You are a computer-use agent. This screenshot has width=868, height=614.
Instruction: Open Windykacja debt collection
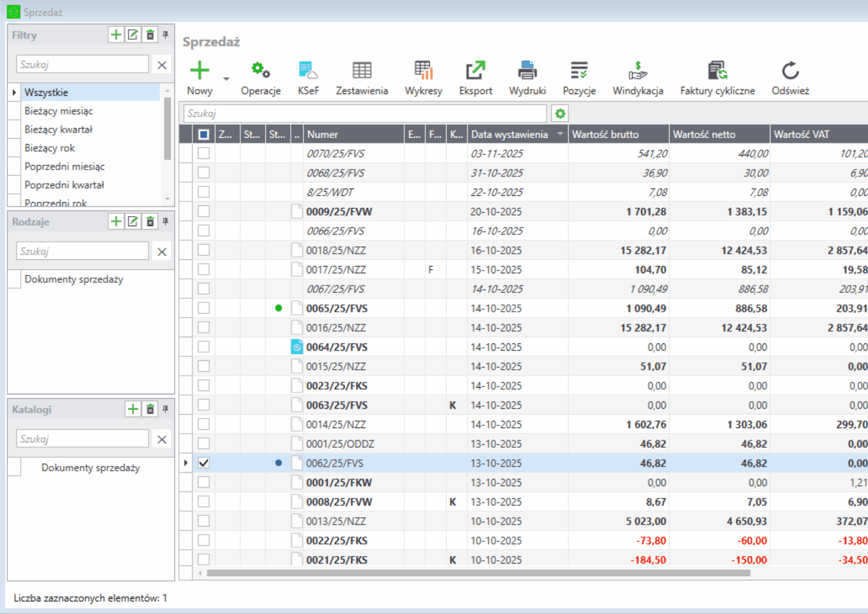click(x=637, y=71)
